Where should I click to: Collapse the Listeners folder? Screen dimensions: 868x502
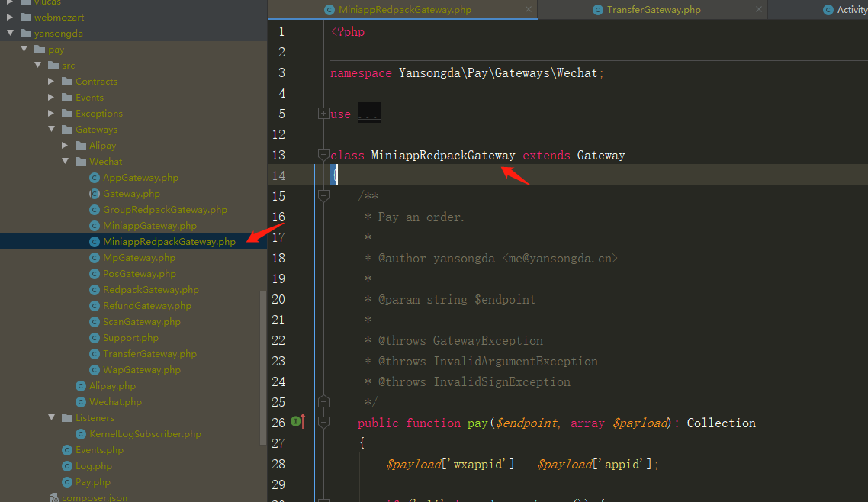pos(51,418)
